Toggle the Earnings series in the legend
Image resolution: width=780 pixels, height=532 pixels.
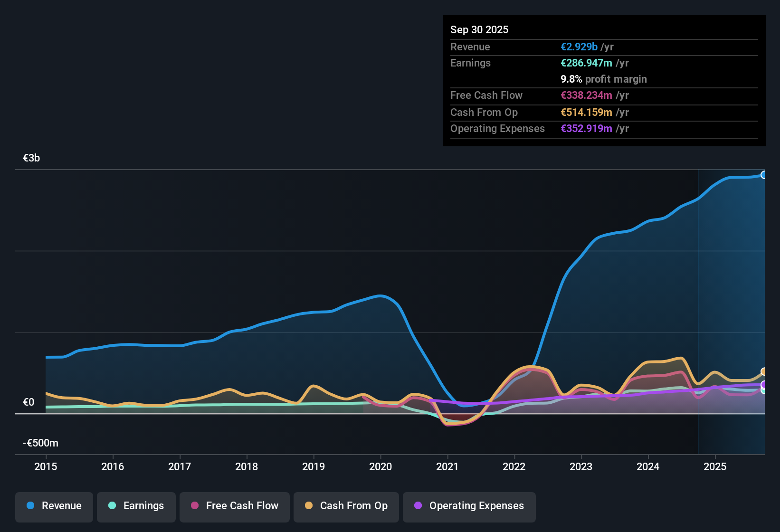point(136,506)
